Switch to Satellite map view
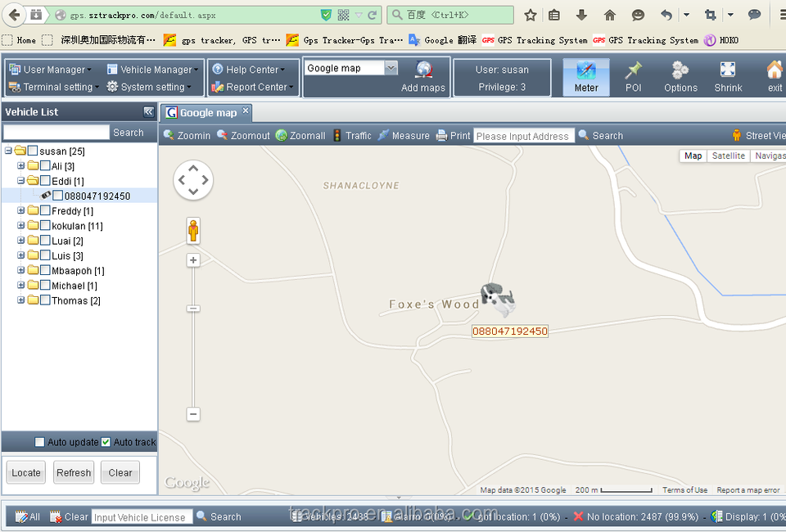 point(728,156)
